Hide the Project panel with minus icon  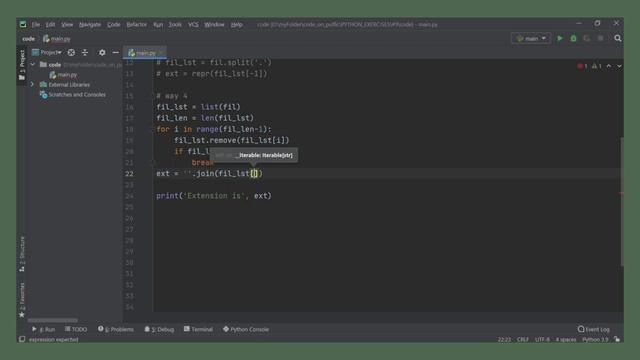(x=116, y=52)
